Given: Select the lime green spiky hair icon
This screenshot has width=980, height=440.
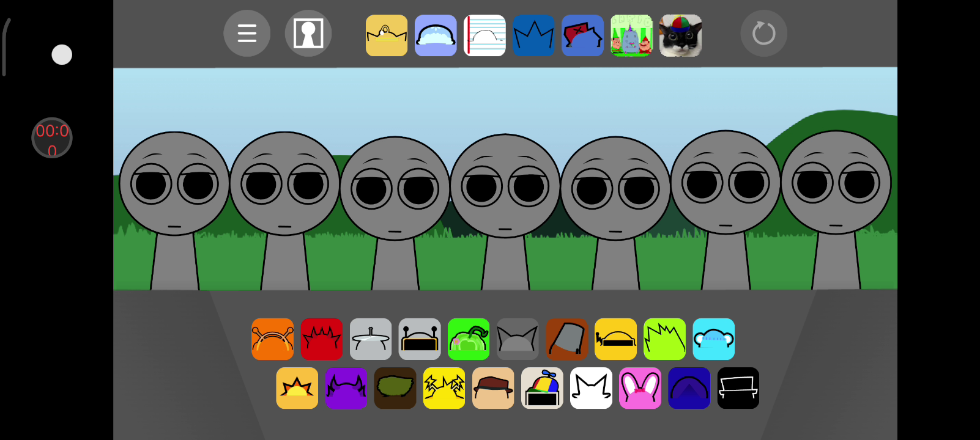Looking at the screenshot, I should (664, 339).
